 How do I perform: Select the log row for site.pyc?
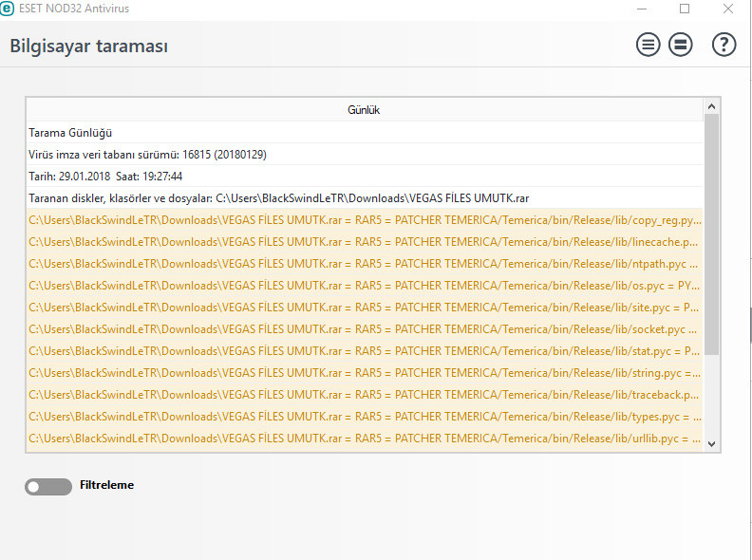pos(365,307)
